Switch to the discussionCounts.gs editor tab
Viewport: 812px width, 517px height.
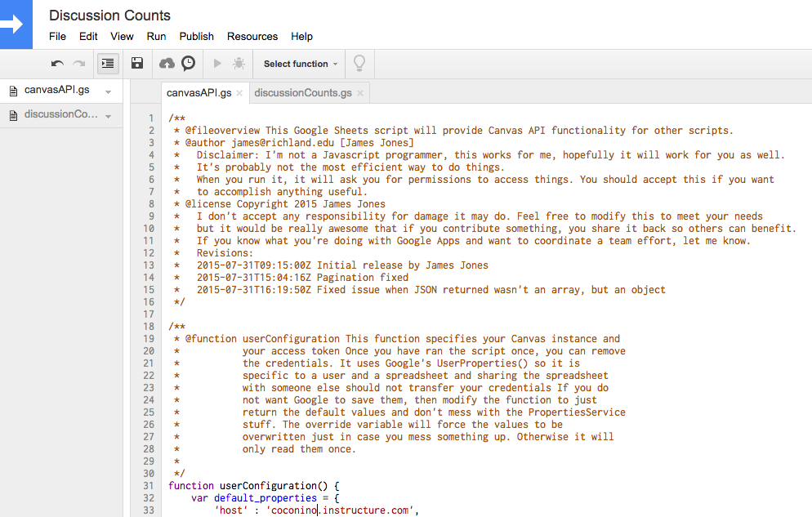(x=303, y=93)
